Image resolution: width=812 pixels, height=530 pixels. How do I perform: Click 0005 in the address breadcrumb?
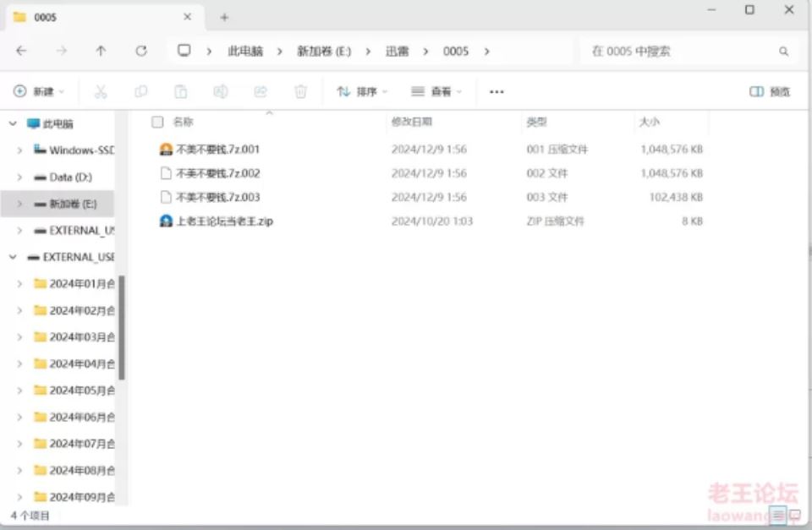(x=456, y=52)
